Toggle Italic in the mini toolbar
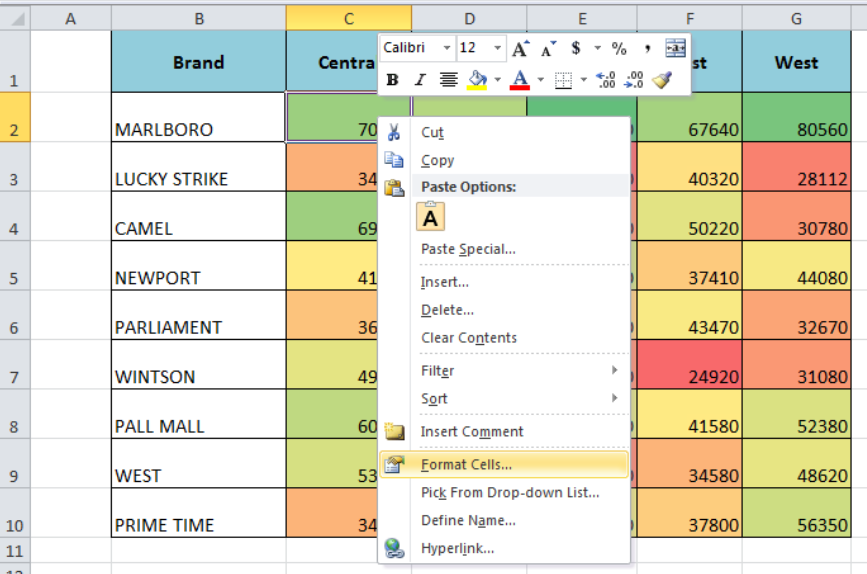Viewport: 867px width, 574px height. (420, 80)
